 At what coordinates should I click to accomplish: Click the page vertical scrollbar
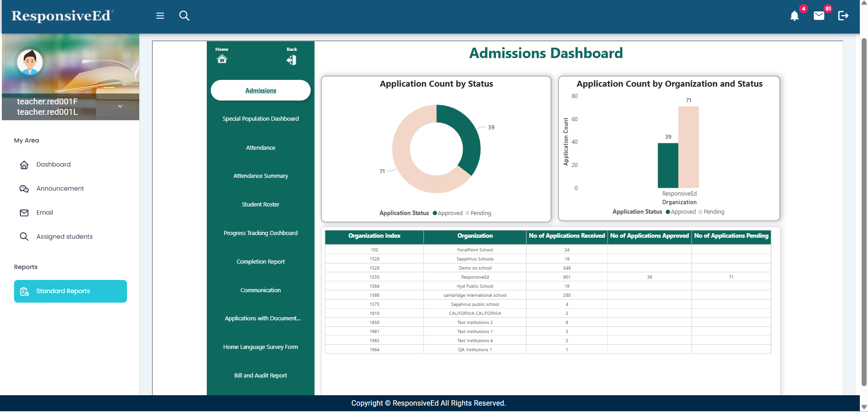(x=864, y=209)
